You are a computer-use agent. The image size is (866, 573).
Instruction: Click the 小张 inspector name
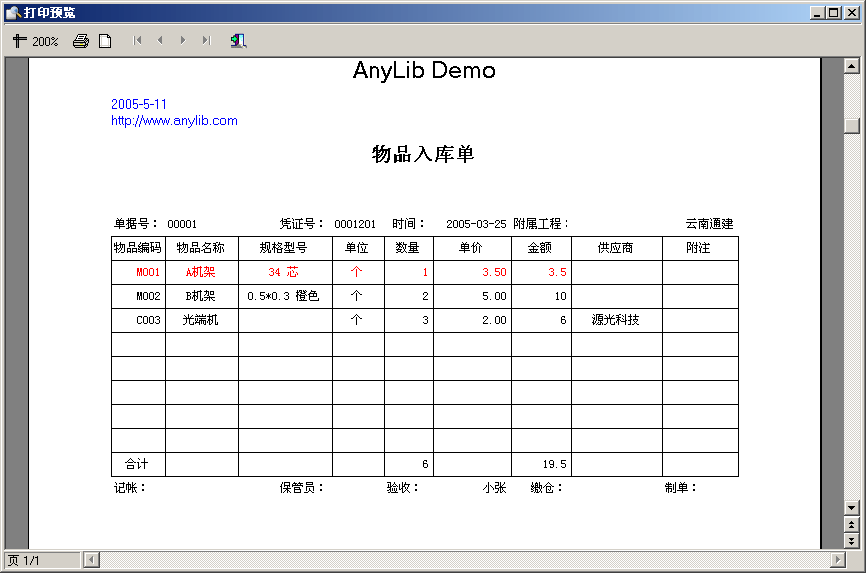[494, 488]
